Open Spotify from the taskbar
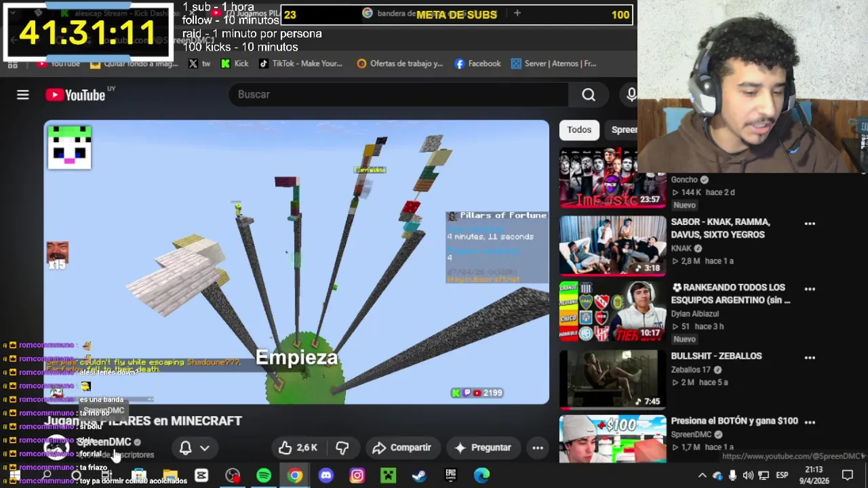The width and height of the screenshot is (868, 488). click(264, 475)
